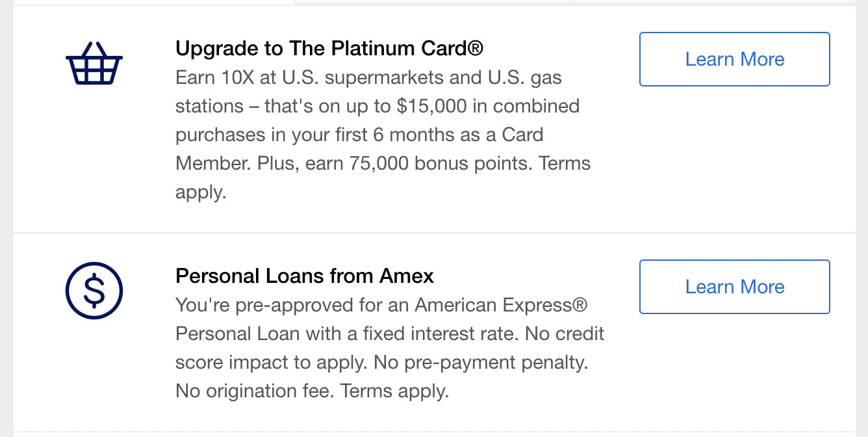
Task: Open the Personal Loans from Amex heading
Action: [304, 276]
